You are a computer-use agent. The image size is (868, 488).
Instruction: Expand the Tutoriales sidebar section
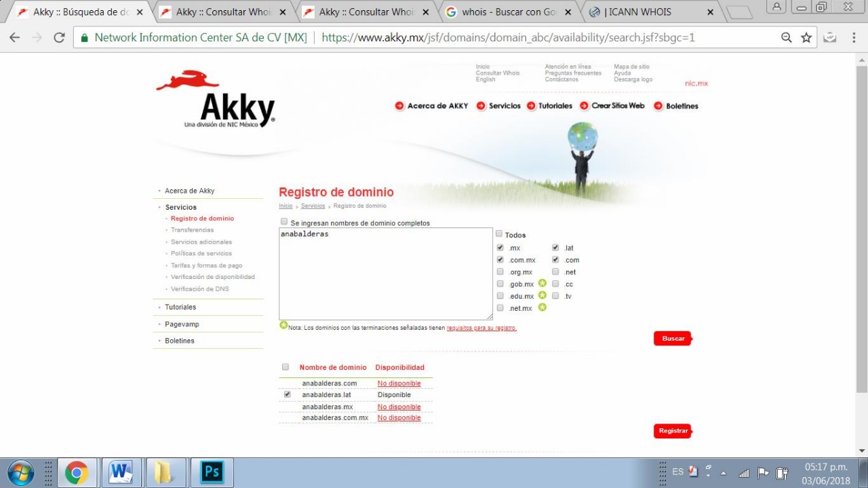pyautogui.click(x=180, y=307)
